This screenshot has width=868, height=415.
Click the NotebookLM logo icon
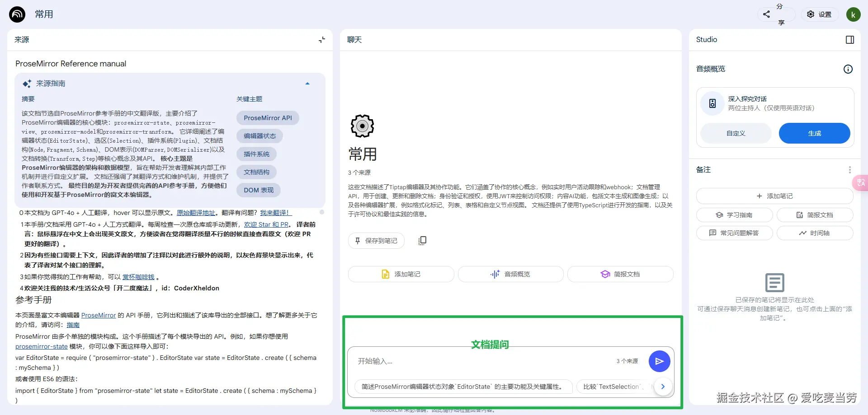point(17,14)
